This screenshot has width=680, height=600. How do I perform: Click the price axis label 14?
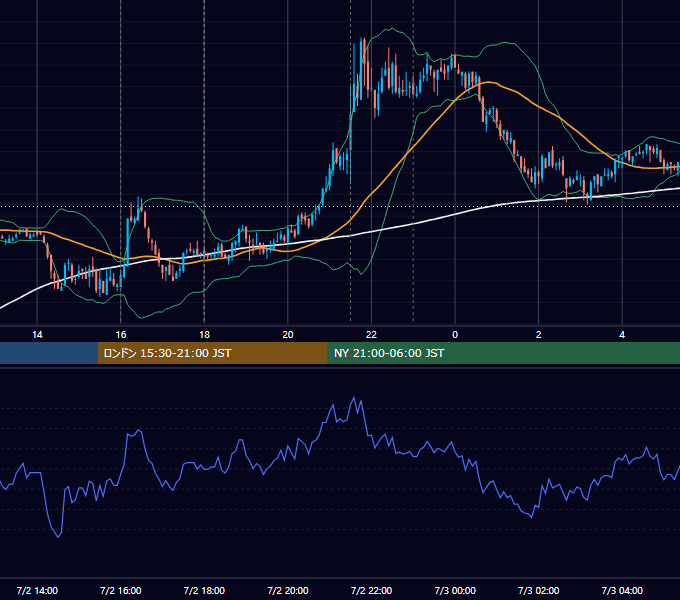click(37, 335)
